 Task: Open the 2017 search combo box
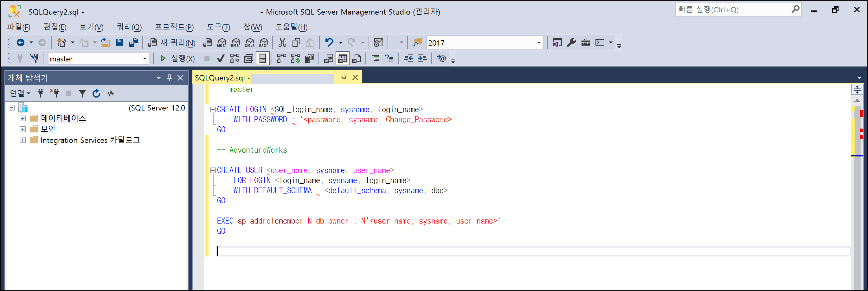pyautogui.click(x=485, y=43)
